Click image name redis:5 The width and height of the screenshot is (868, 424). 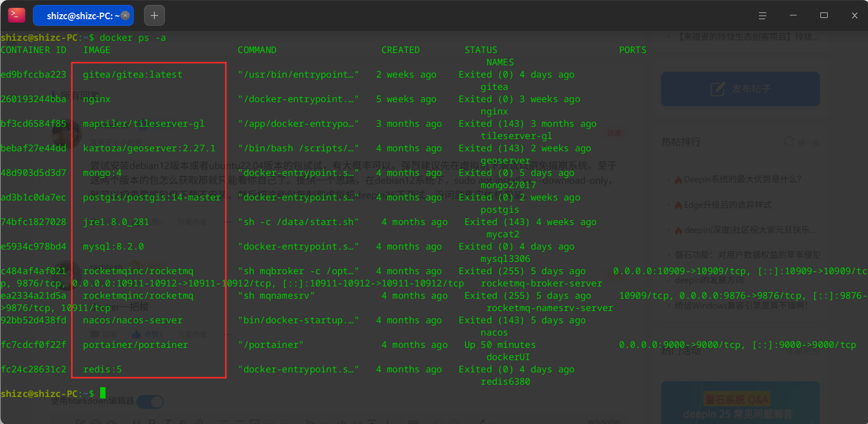click(102, 369)
